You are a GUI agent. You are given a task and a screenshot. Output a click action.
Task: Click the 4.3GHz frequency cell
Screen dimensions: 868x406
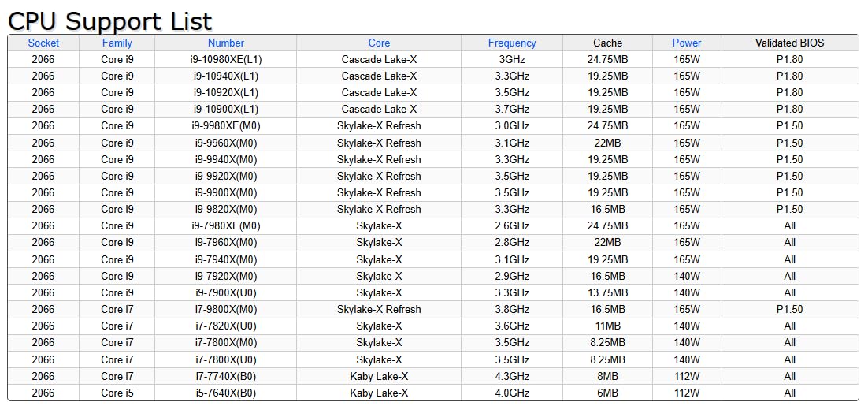pos(512,376)
